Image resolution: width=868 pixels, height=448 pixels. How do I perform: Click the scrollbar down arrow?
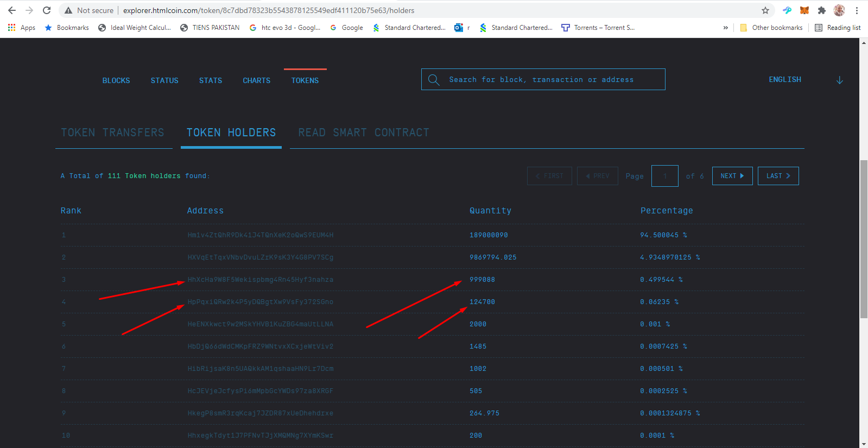pyautogui.click(x=864, y=444)
